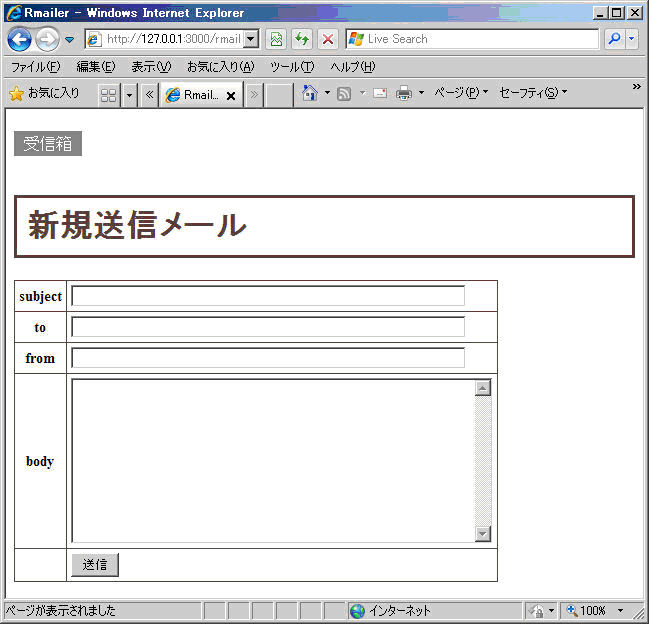Screen dimensions: 649x624
Task: Click body scrollbar up arrow
Action: pyautogui.click(x=483, y=388)
